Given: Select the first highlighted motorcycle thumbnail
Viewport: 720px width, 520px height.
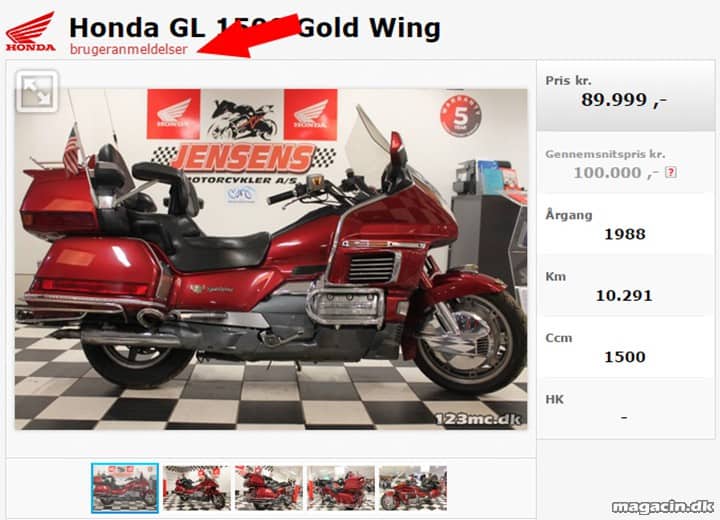Looking at the screenshot, I should (x=125, y=488).
